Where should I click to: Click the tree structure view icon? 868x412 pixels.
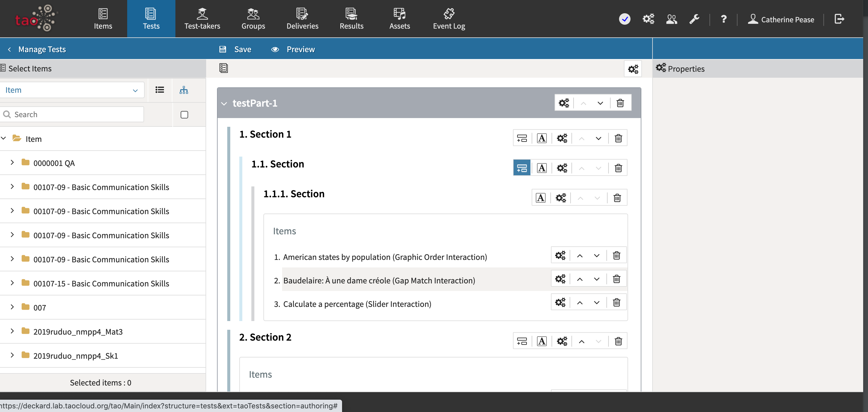(x=184, y=89)
